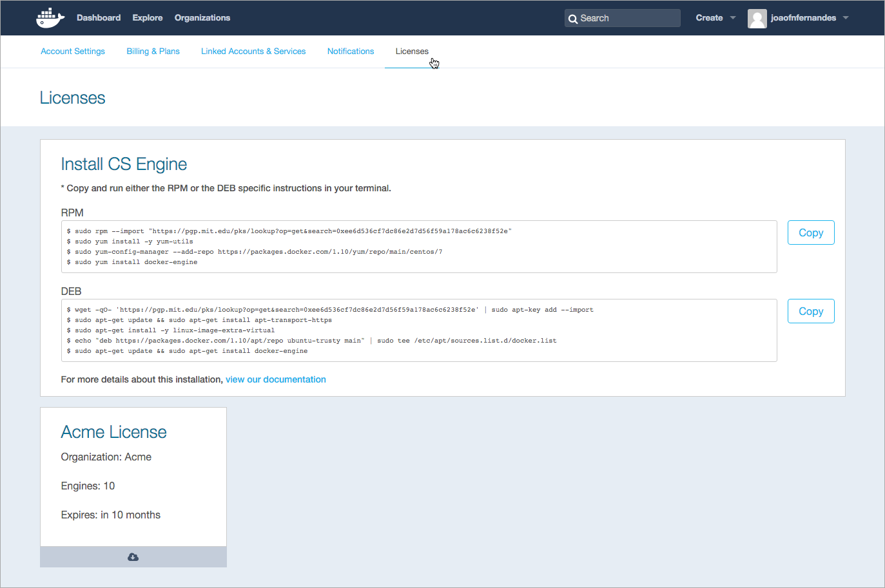Click the user avatar image
This screenshot has width=885, height=588.
[757, 19]
